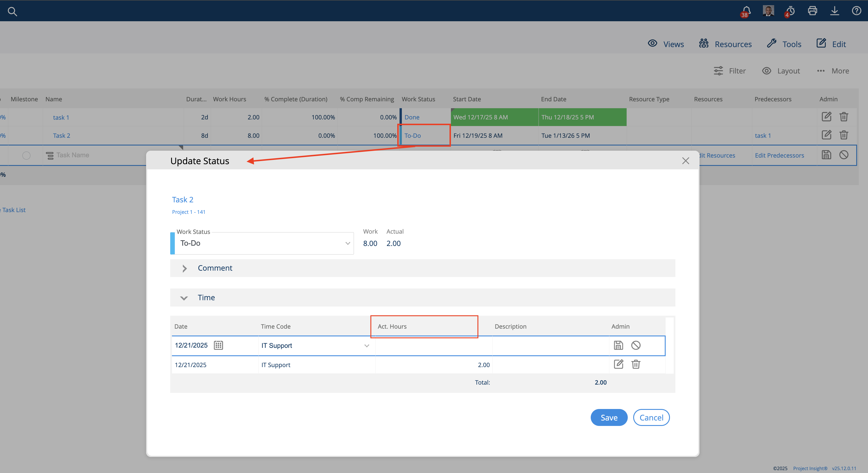The image size is (868, 473).
Task: Open the task 1 link in grid
Action: point(61,117)
